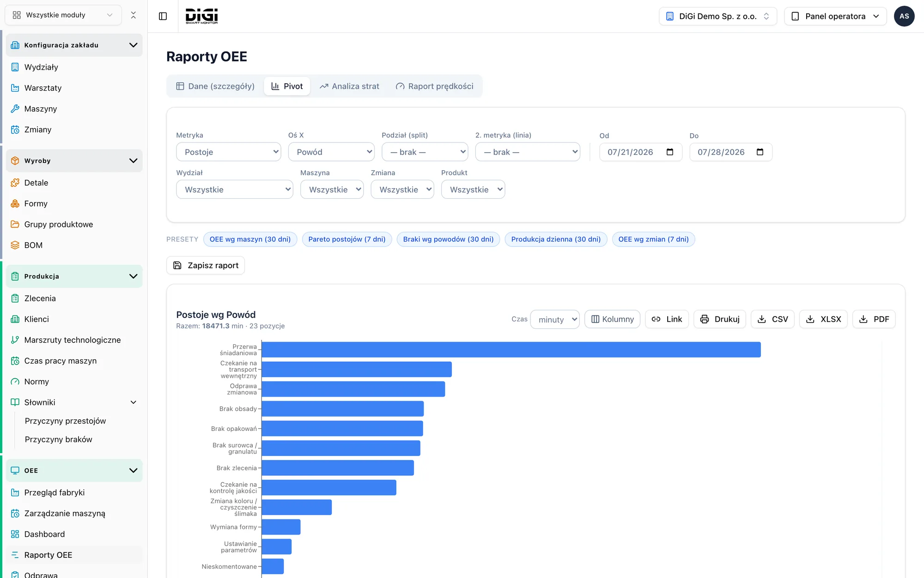Apply the Pareto postojów (7 dni) preset
The image size is (924, 578).
347,240
